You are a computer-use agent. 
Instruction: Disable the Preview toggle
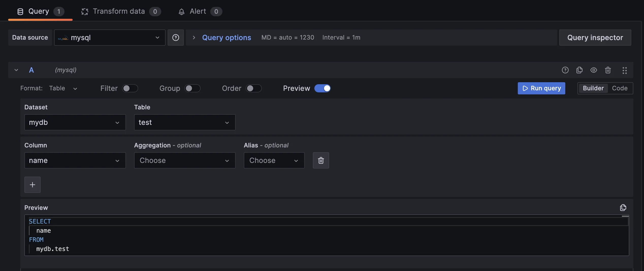[x=322, y=88]
